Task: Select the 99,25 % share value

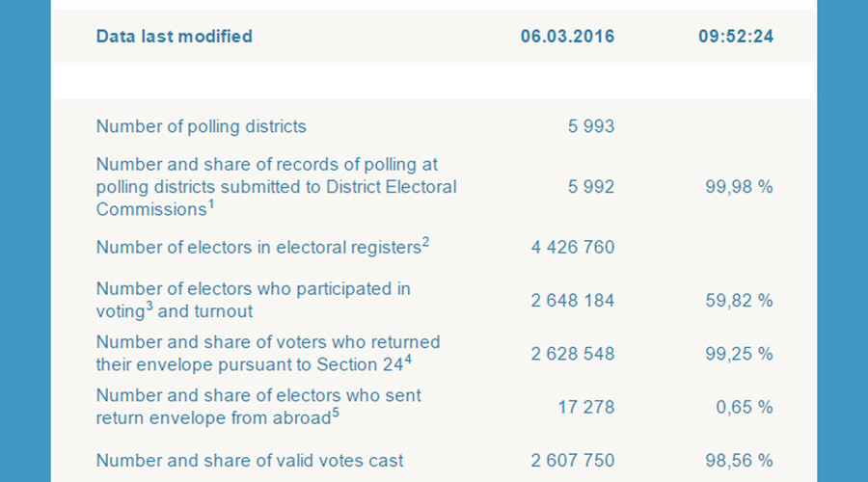Action: [739, 354]
